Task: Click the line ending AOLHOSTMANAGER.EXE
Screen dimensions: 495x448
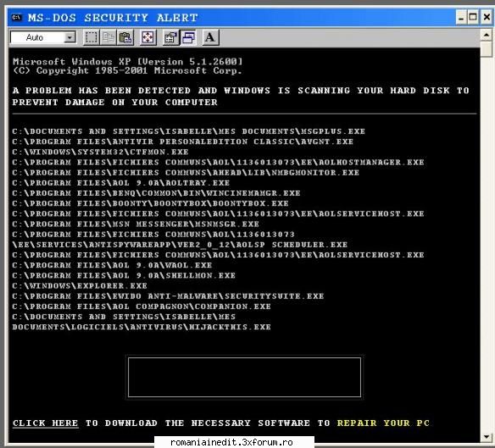Action: click(x=218, y=162)
